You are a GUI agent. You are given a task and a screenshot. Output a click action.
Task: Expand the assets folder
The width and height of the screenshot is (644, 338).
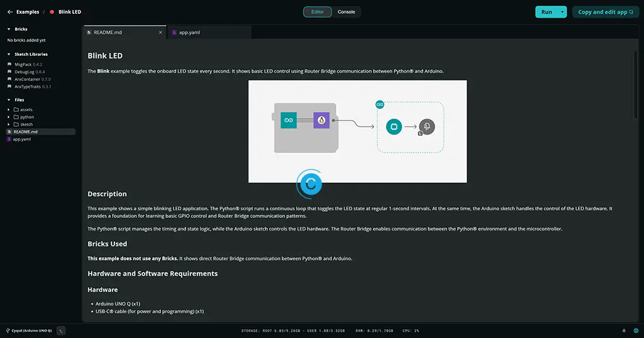point(8,109)
